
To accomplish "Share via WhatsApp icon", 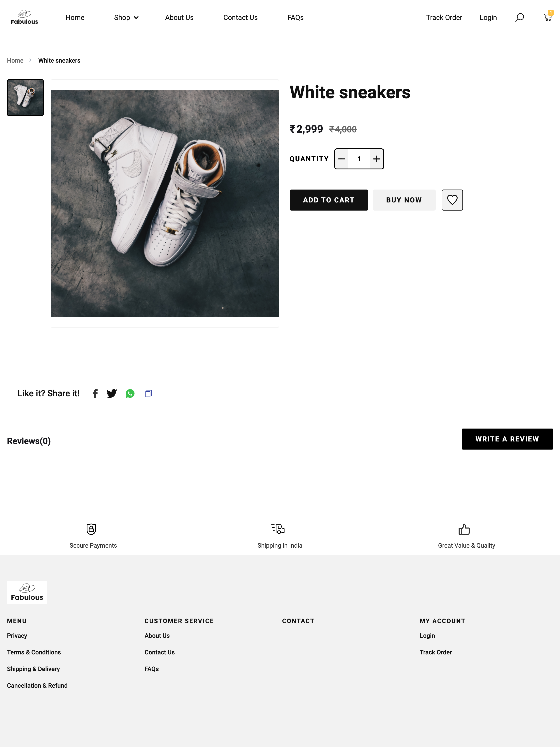I will pyautogui.click(x=130, y=394).
